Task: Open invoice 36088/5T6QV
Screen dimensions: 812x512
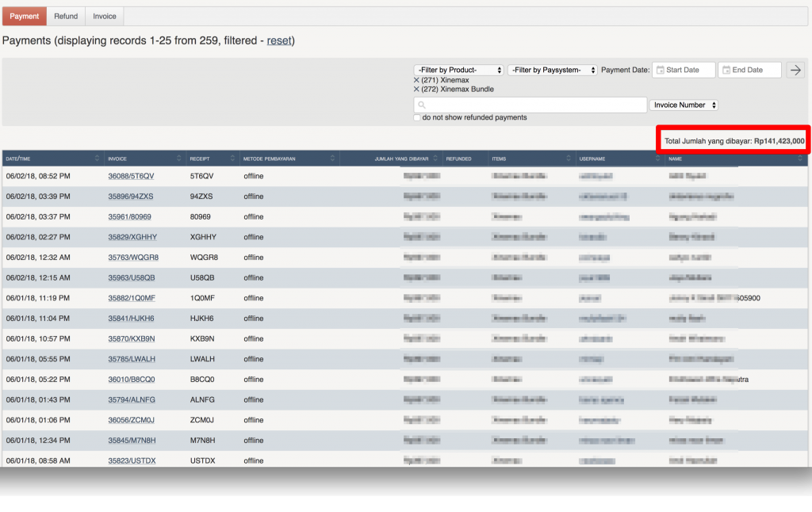Action: [x=131, y=176]
